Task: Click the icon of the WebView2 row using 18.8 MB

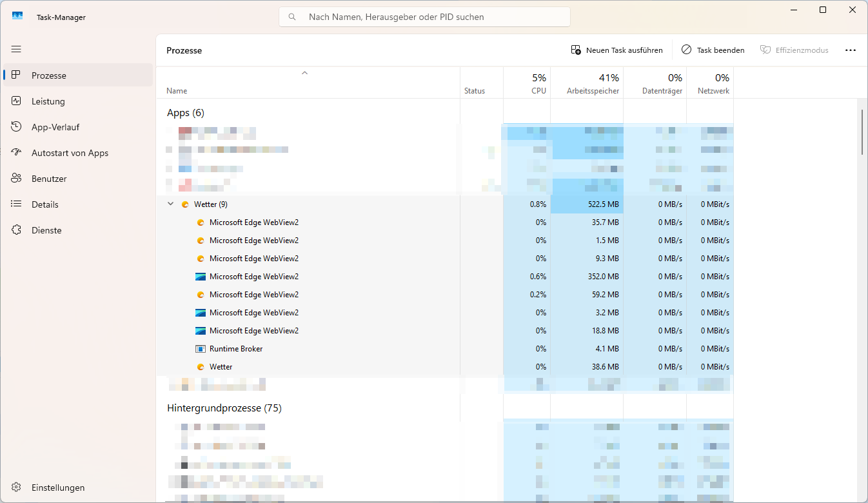Action: (x=201, y=331)
